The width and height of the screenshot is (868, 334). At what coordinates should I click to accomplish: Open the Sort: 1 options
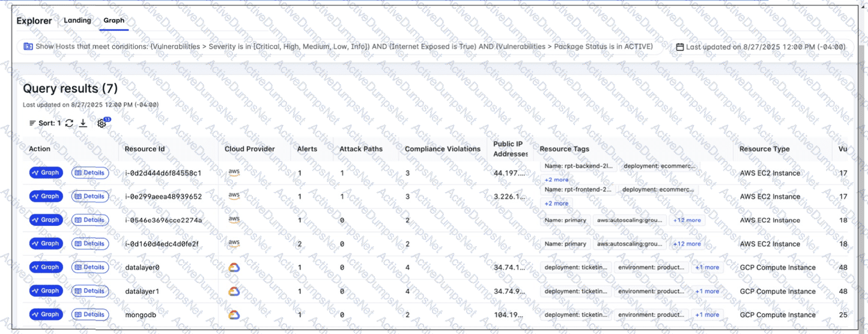[45, 123]
